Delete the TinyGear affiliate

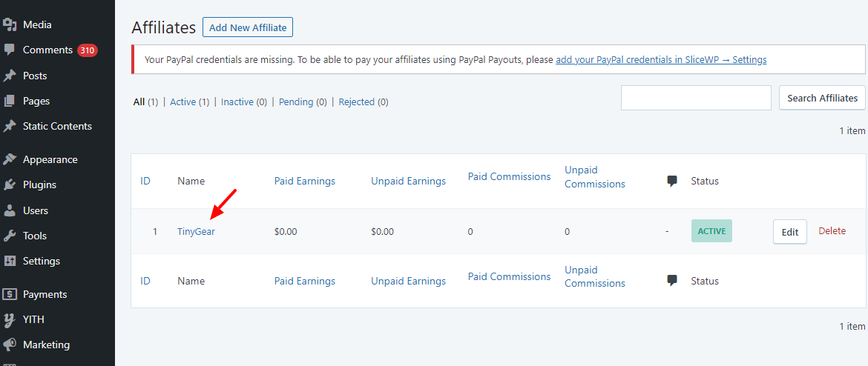click(832, 231)
